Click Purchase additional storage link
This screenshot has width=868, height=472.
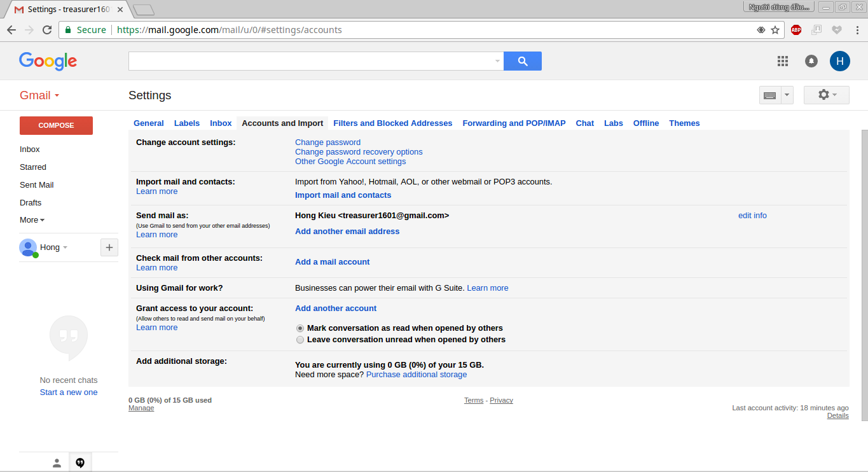pyautogui.click(x=417, y=375)
